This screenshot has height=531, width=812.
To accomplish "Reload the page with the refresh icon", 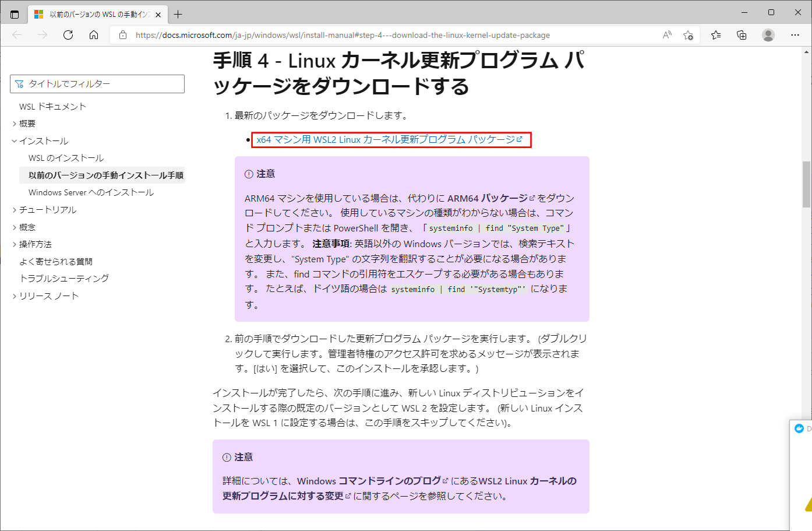I will [68, 35].
